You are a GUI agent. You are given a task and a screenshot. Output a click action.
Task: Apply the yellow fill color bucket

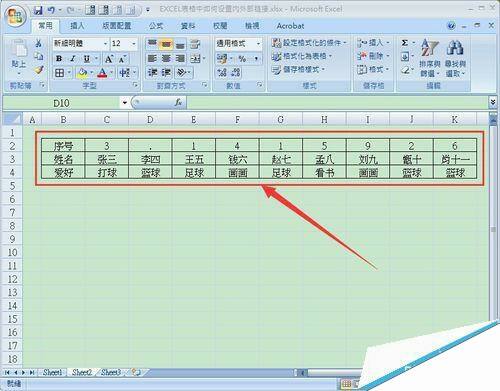click(81, 73)
